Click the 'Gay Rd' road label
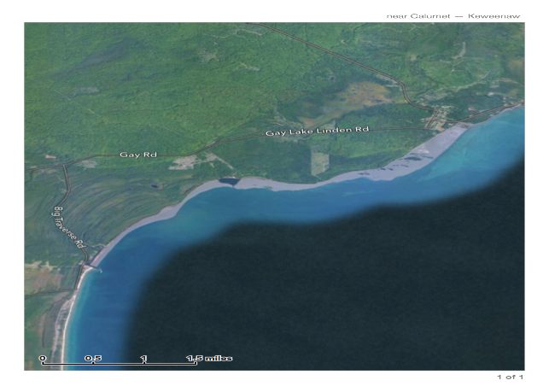Viewport: 549px width, 392px height. point(138,155)
